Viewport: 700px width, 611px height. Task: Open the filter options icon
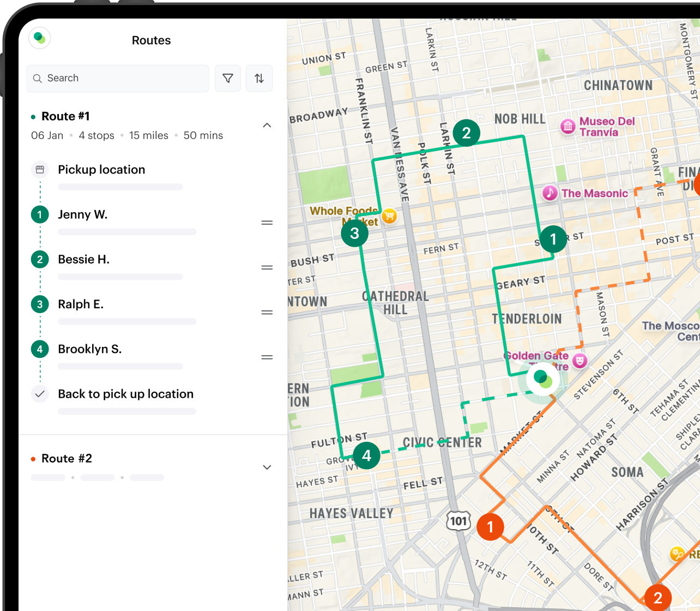(x=228, y=79)
